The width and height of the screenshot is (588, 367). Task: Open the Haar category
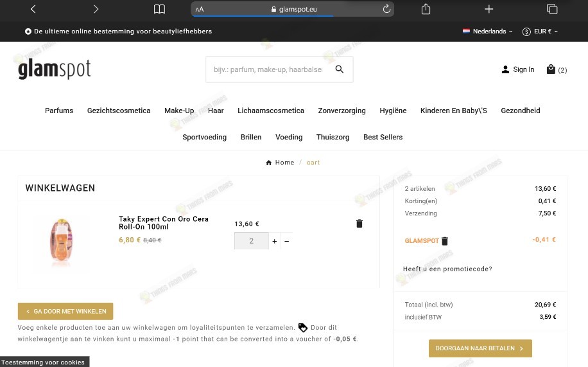pyautogui.click(x=216, y=111)
